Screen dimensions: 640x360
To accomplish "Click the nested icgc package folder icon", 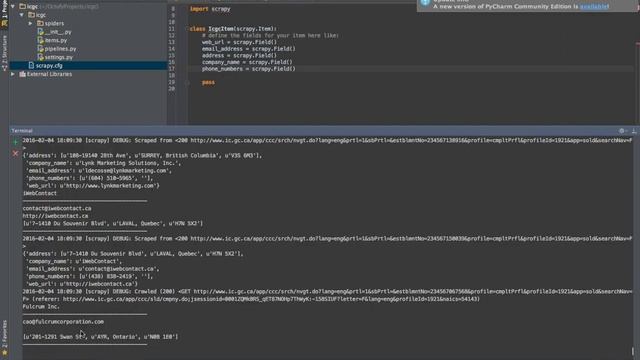I will click(31, 15).
